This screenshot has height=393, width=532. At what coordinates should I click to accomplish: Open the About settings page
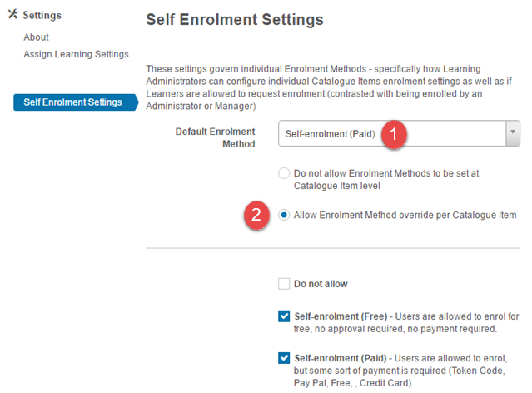coord(36,37)
